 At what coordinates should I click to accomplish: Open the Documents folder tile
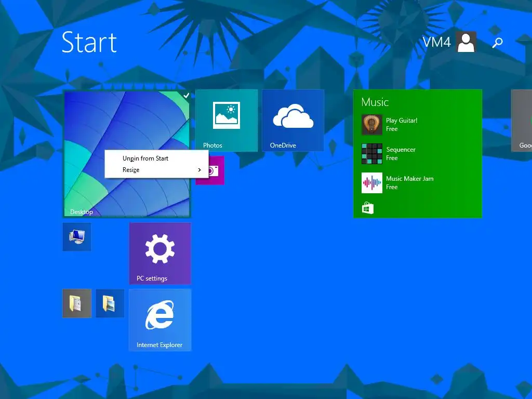pos(77,303)
